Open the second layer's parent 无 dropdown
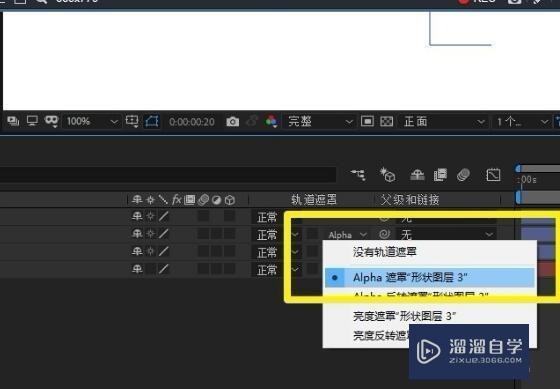The height and width of the screenshot is (389, 560). click(446, 235)
